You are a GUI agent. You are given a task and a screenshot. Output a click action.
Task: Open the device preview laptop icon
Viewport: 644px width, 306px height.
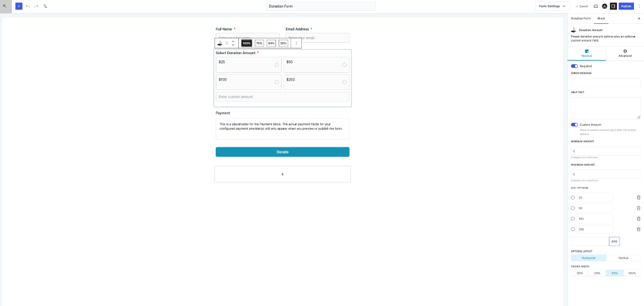(596, 6)
